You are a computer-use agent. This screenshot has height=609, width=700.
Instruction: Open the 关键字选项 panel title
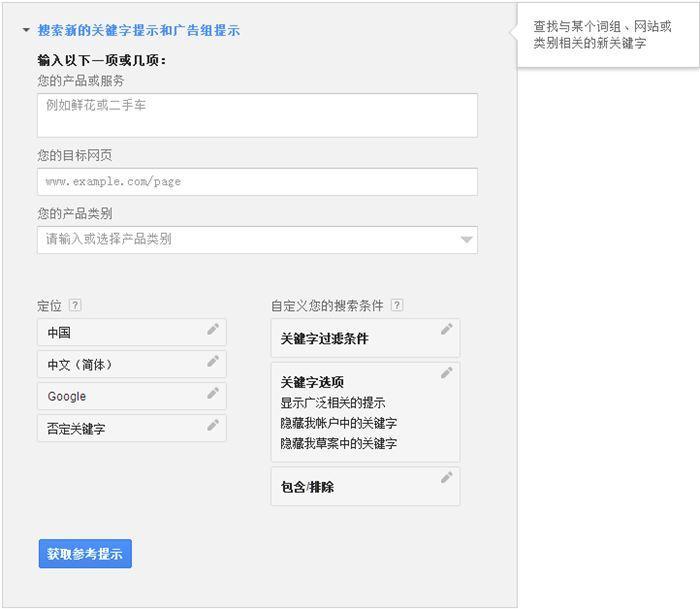(x=312, y=382)
